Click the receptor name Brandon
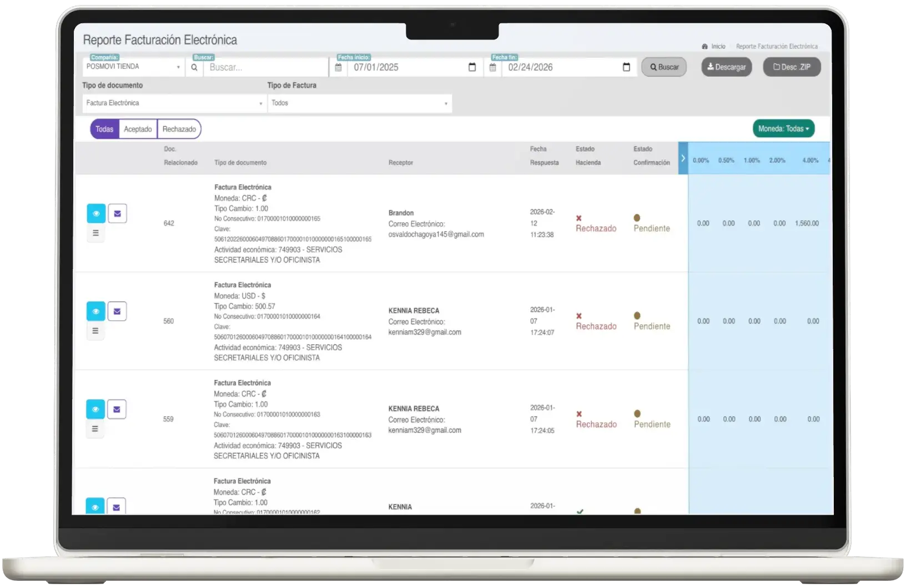Viewport: 906px width, 588px height. pos(401,213)
